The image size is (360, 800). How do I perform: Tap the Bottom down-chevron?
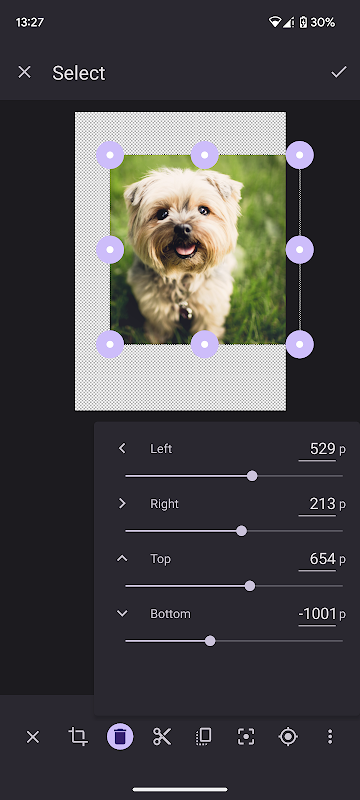click(x=122, y=613)
